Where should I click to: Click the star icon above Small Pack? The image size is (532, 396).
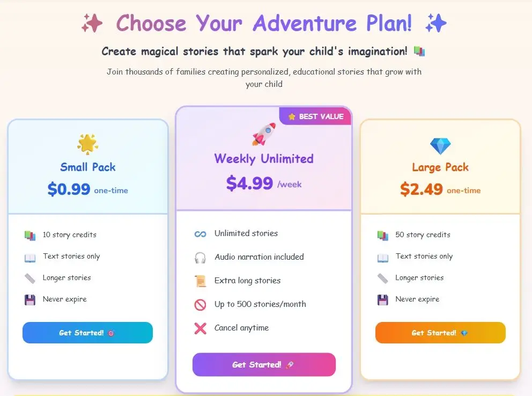(88, 144)
